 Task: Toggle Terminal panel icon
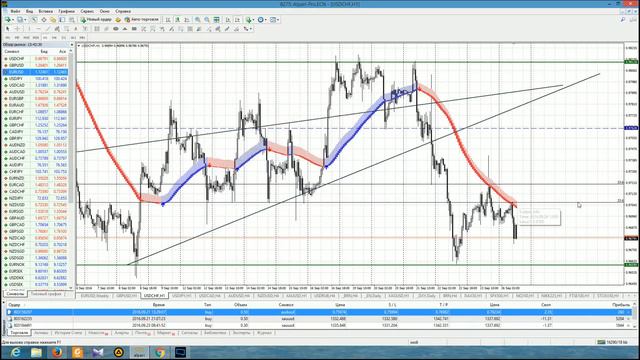click(62, 20)
